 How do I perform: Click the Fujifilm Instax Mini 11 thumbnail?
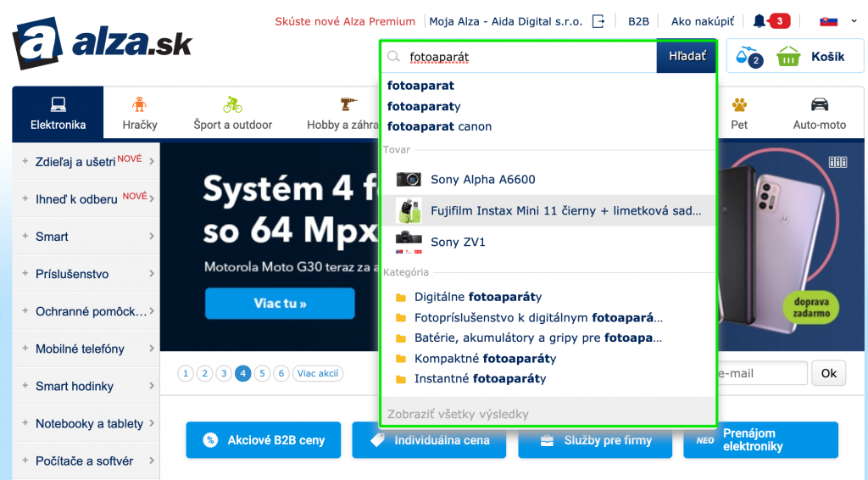click(x=409, y=210)
